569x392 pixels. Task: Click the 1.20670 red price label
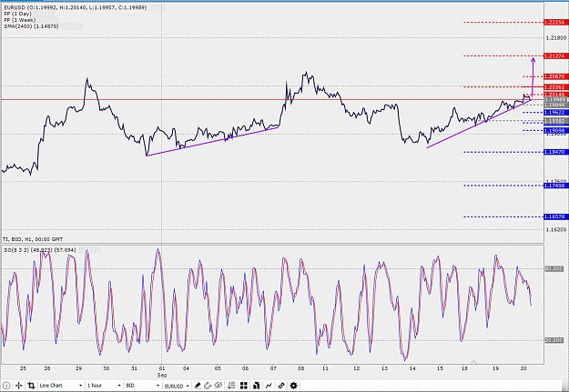click(555, 76)
